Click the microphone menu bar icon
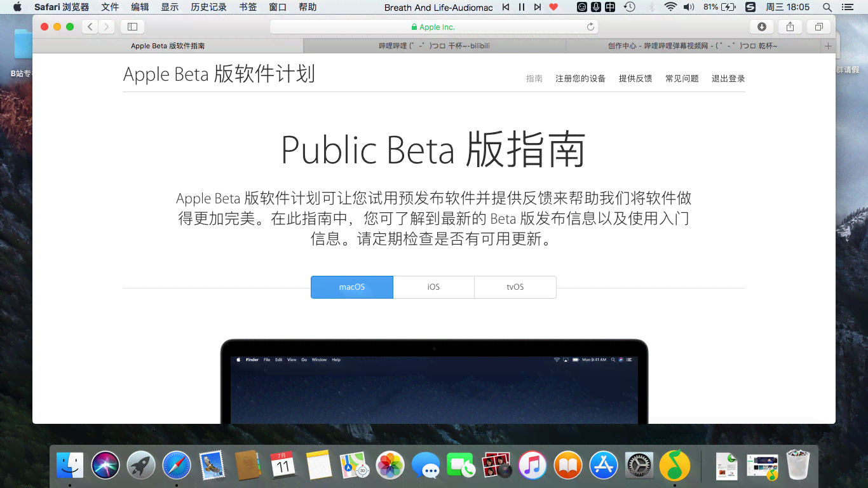 pyautogui.click(x=596, y=7)
